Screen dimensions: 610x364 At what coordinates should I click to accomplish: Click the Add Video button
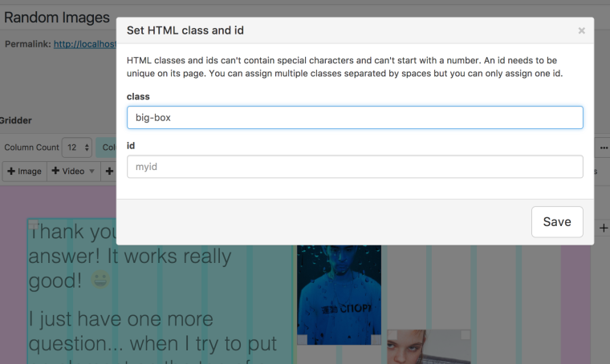coord(67,171)
